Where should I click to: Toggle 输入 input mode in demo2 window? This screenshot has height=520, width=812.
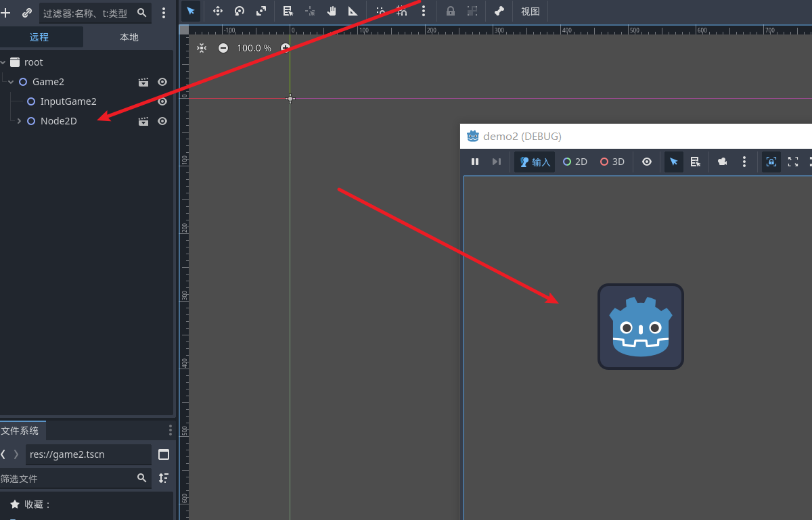pos(535,162)
